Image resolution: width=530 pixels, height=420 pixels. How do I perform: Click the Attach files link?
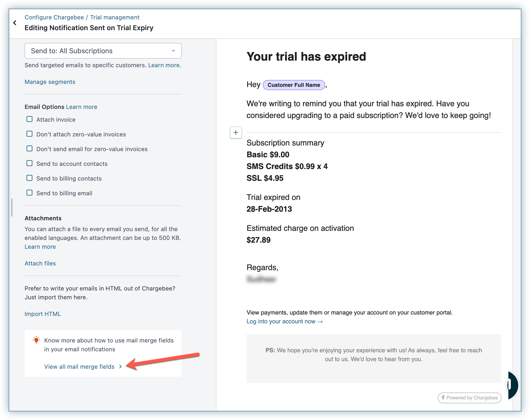pyautogui.click(x=40, y=263)
